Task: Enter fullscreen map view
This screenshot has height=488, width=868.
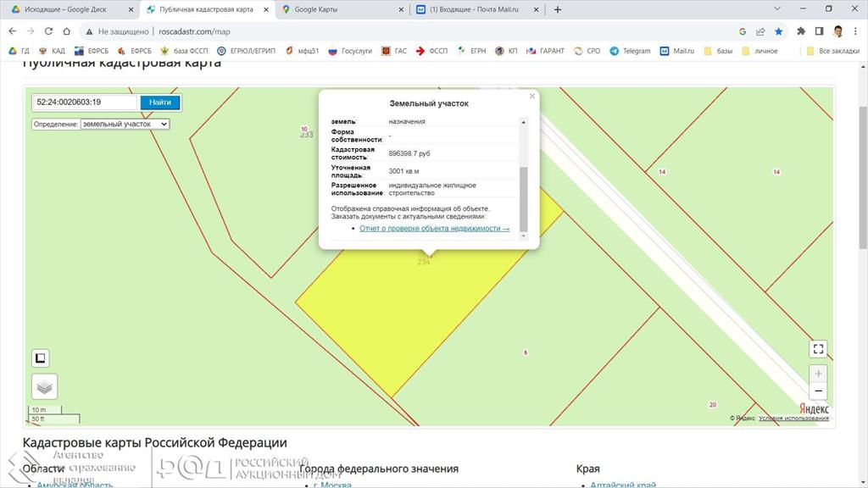Action: tap(817, 349)
